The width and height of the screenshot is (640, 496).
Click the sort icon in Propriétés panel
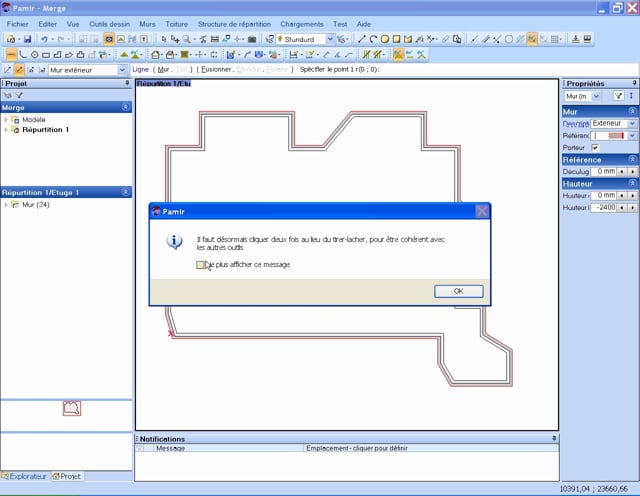click(631, 96)
